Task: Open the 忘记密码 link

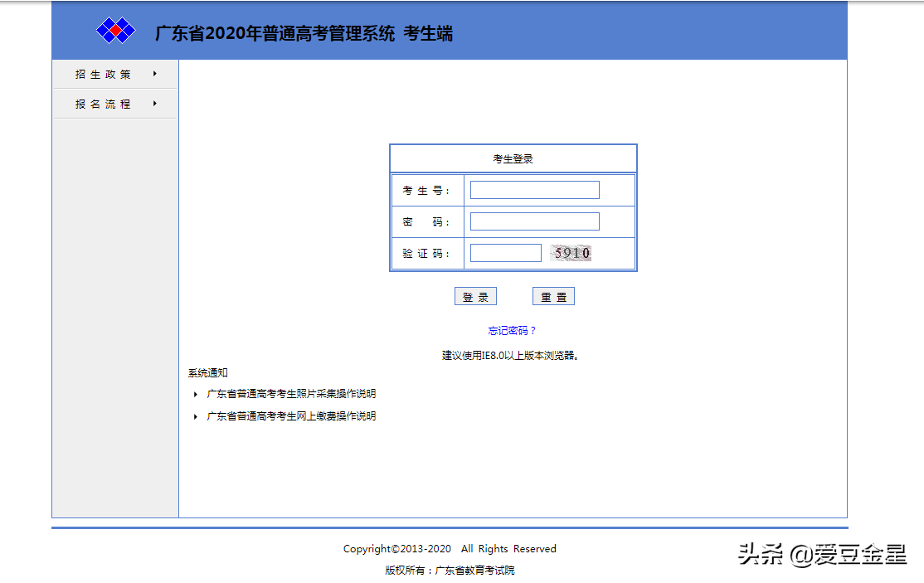Action: [513, 329]
